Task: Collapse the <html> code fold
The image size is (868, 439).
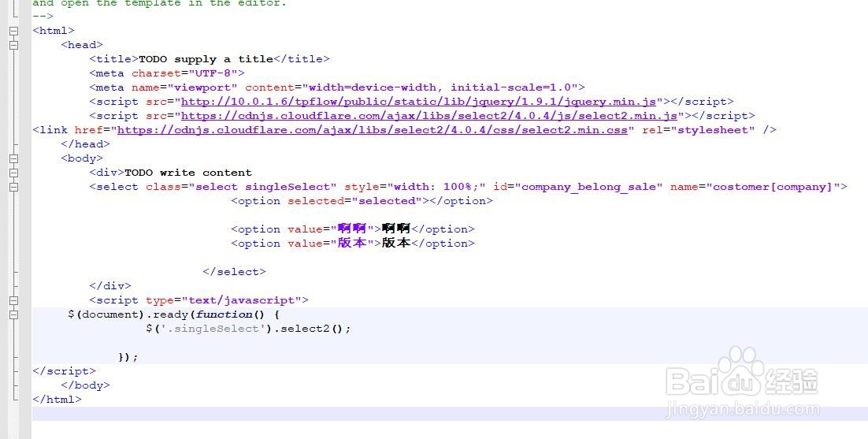Action: coord(14,31)
